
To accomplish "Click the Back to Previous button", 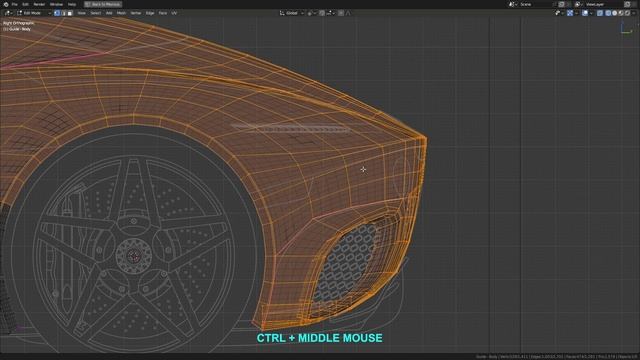I will (103, 4).
